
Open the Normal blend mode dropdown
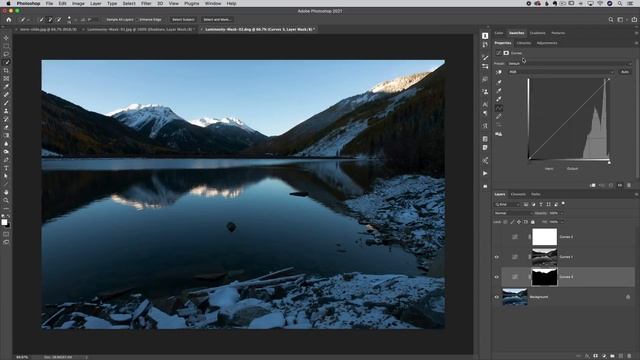513,213
